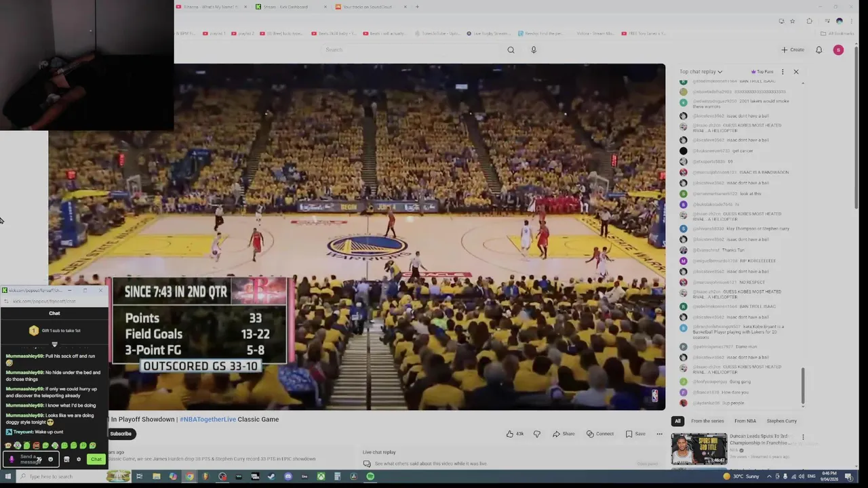The width and height of the screenshot is (868, 488).
Task: Open the YouTube account avatar menu
Action: 838,49
